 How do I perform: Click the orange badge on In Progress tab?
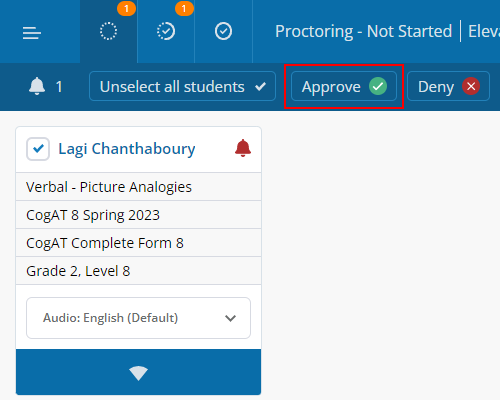tap(184, 9)
